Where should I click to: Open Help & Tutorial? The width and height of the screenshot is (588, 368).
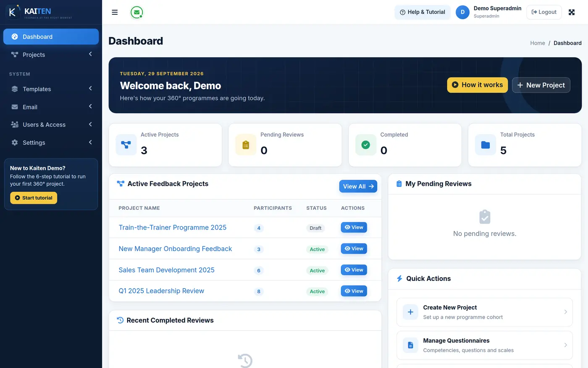click(423, 12)
